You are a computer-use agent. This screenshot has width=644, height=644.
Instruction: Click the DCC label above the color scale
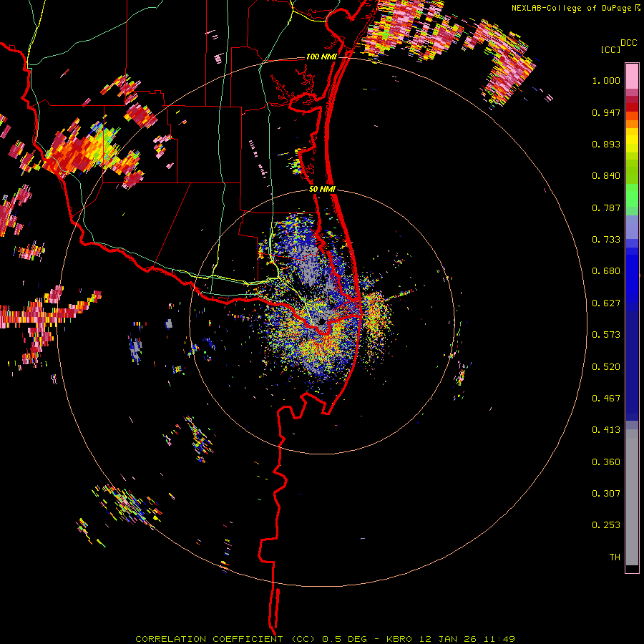(628, 43)
